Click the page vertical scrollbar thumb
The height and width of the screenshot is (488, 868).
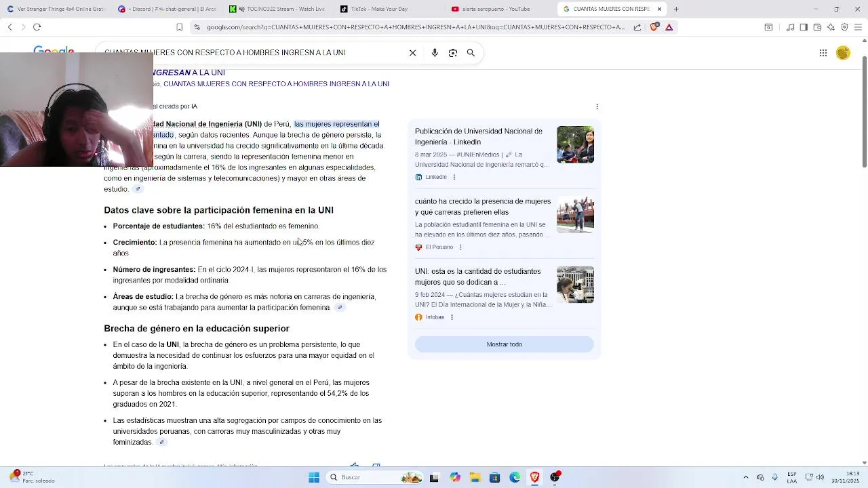tap(864, 112)
